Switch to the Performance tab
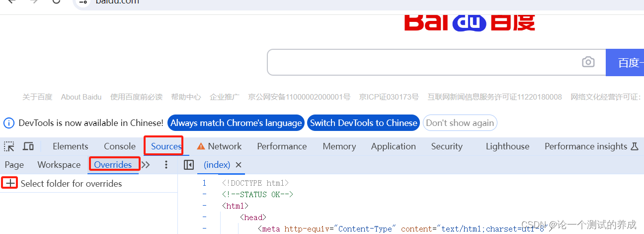Viewport: 644px width, 234px height. point(282,146)
